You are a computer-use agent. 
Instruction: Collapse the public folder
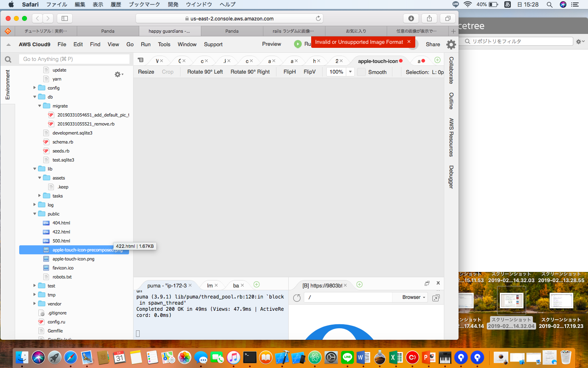(x=35, y=214)
